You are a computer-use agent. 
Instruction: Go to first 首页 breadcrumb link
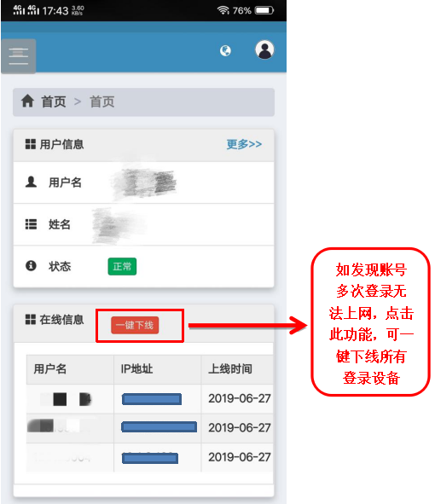(54, 101)
